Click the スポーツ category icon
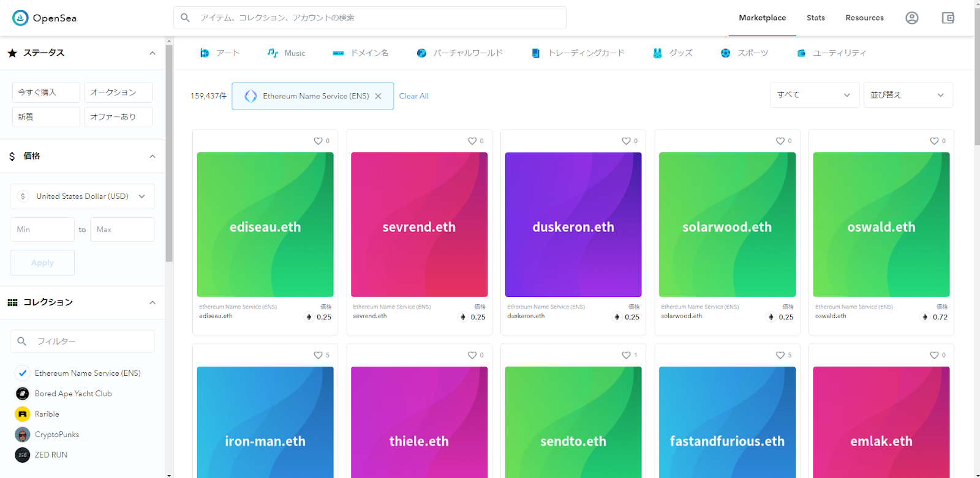The width and height of the screenshot is (980, 478). 725,53
